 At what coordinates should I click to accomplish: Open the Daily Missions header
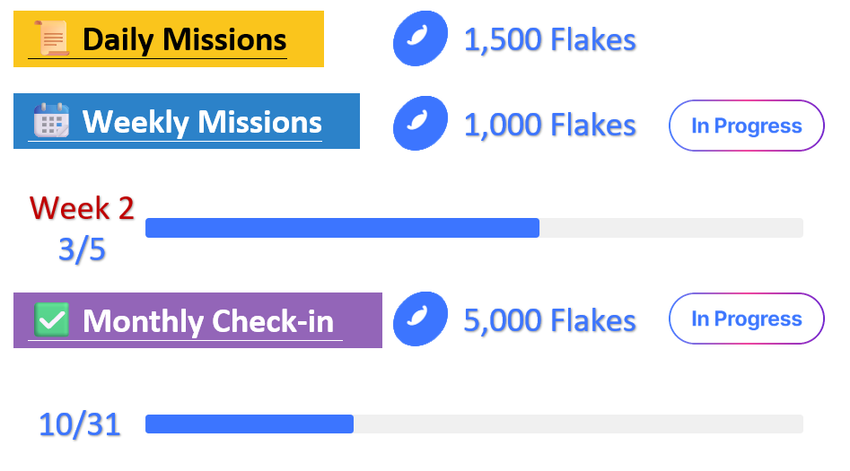(169, 39)
